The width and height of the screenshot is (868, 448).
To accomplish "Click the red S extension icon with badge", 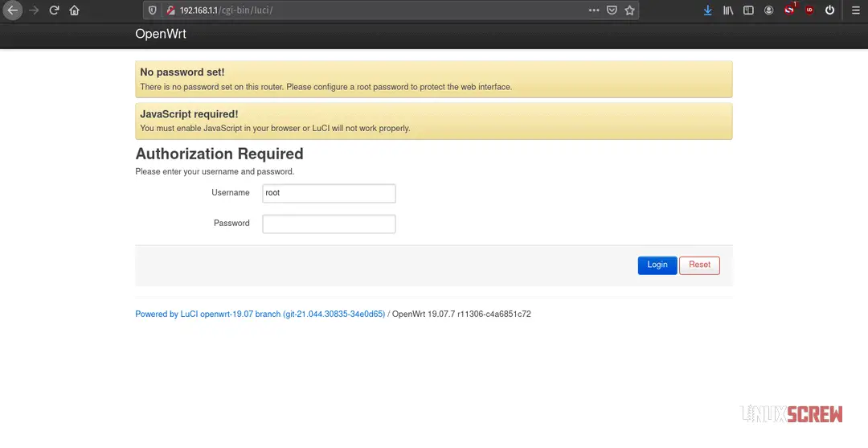I will pos(790,10).
